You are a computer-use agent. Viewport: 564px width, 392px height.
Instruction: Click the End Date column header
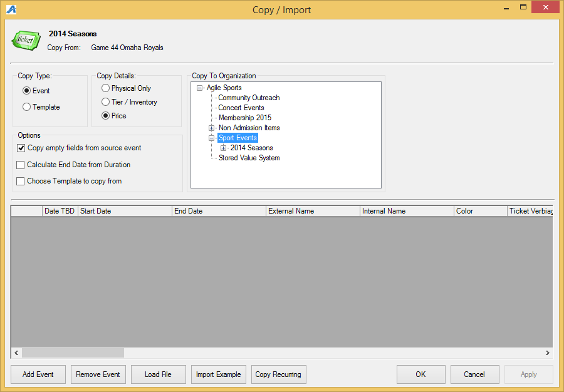click(x=219, y=211)
